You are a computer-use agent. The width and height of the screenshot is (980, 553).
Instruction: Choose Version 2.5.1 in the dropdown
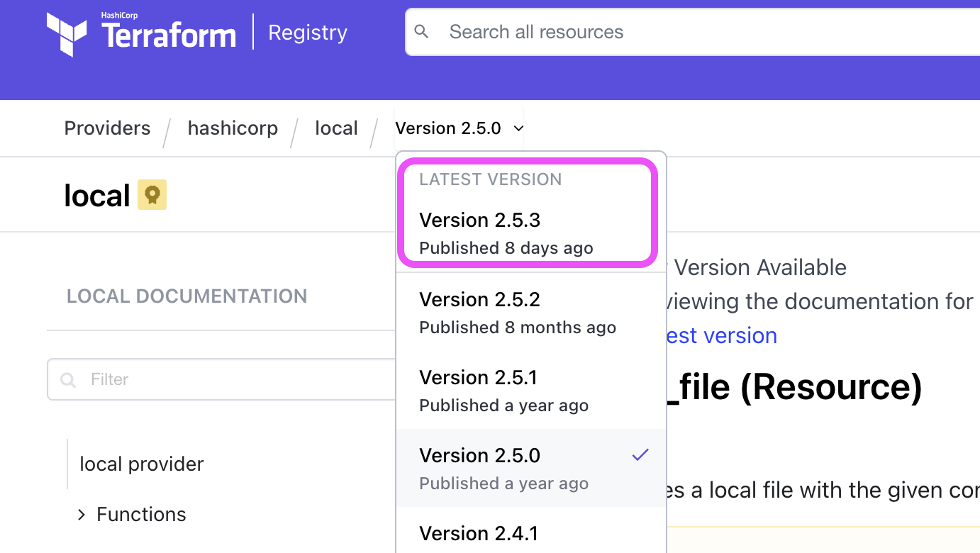(x=531, y=391)
